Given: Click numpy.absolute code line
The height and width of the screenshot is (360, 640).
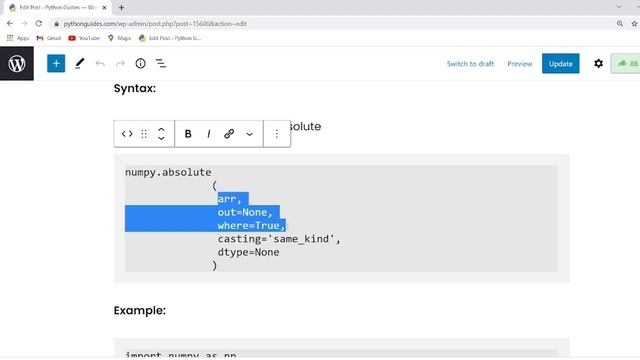Looking at the screenshot, I should pyautogui.click(x=168, y=172).
